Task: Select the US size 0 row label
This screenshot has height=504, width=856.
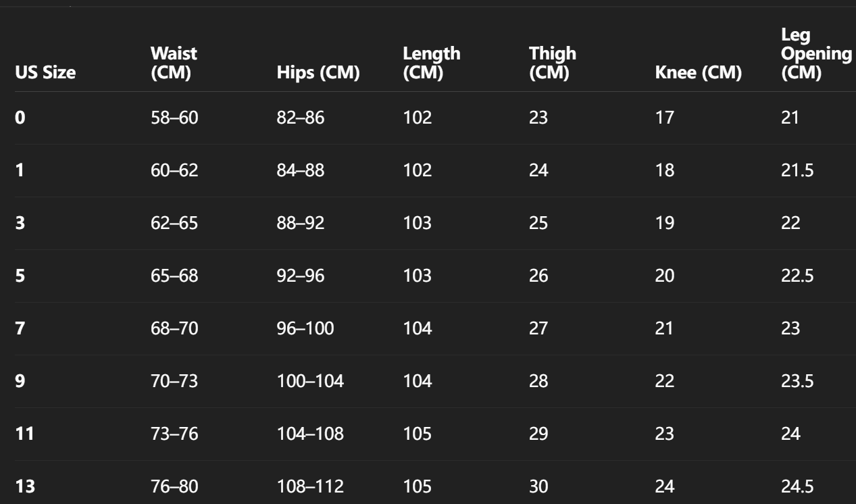Action: (20, 118)
